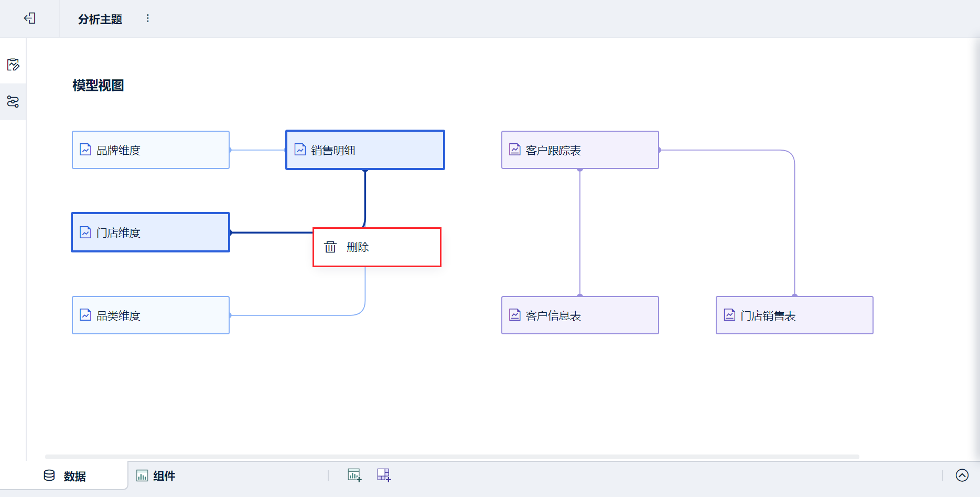Click the 门店维度 table node
Screen dimensions: 980x497
150,232
